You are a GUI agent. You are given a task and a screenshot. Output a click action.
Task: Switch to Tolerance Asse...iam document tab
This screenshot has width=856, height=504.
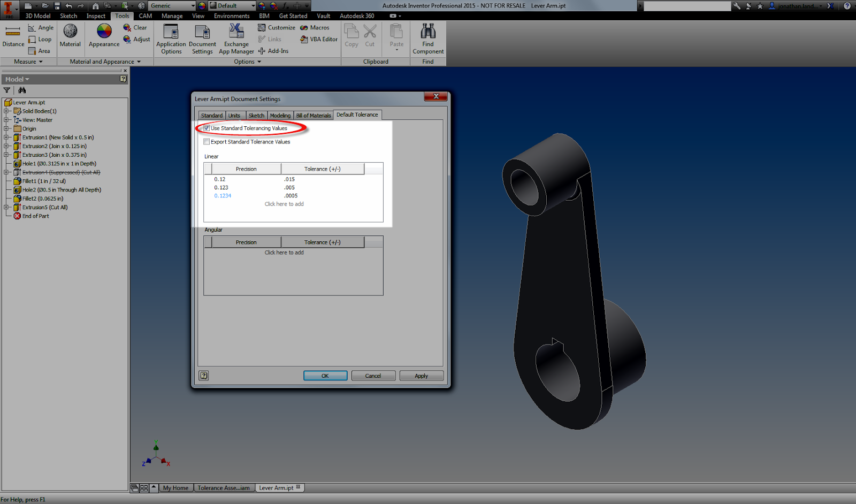pyautogui.click(x=224, y=488)
